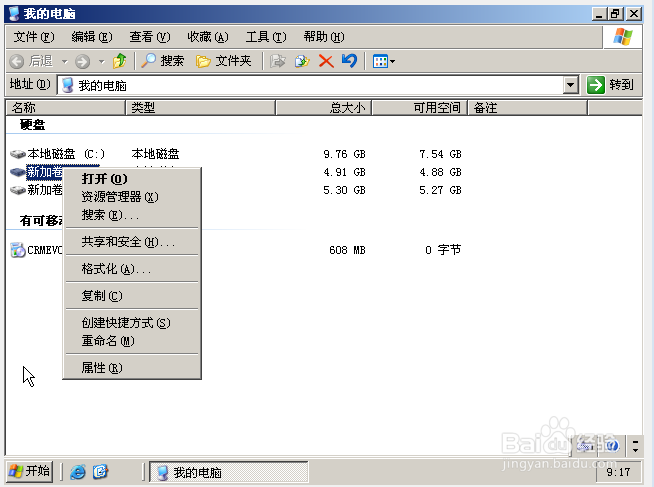Click the 转到 (Go) button
The width and height of the screenshot is (654, 487).
click(611, 85)
